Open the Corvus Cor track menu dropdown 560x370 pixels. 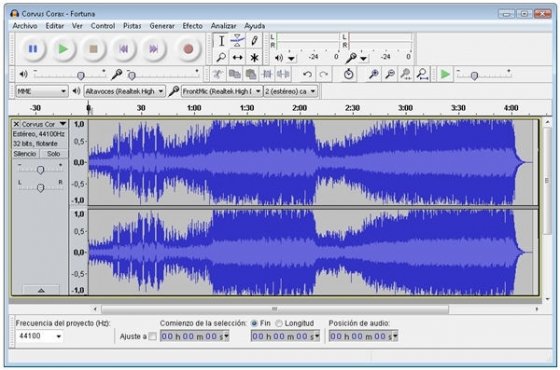[x=63, y=124]
